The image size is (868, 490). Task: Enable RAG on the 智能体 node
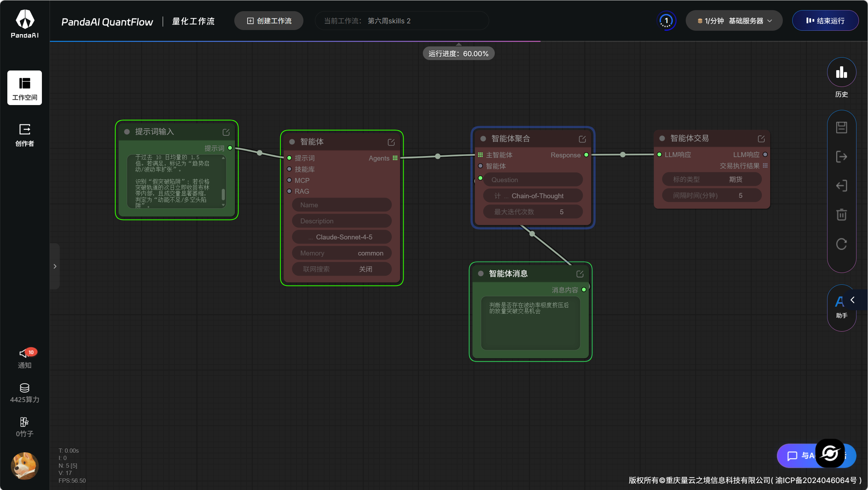[289, 191]
